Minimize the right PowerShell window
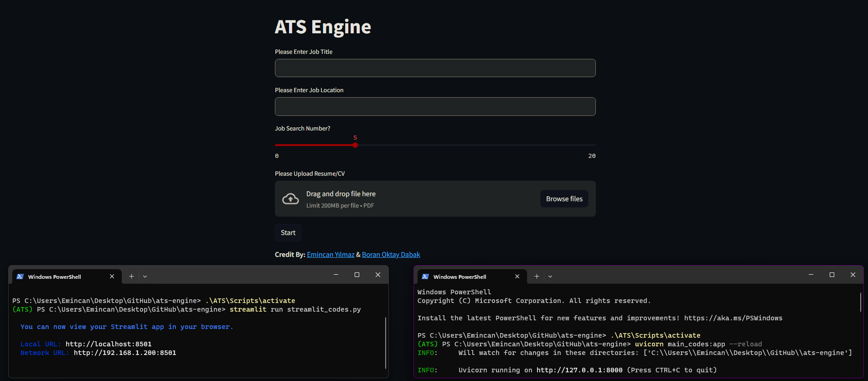The height and width of the screenshot is (381, 868). pyautogui.click(x=811, y=275)
